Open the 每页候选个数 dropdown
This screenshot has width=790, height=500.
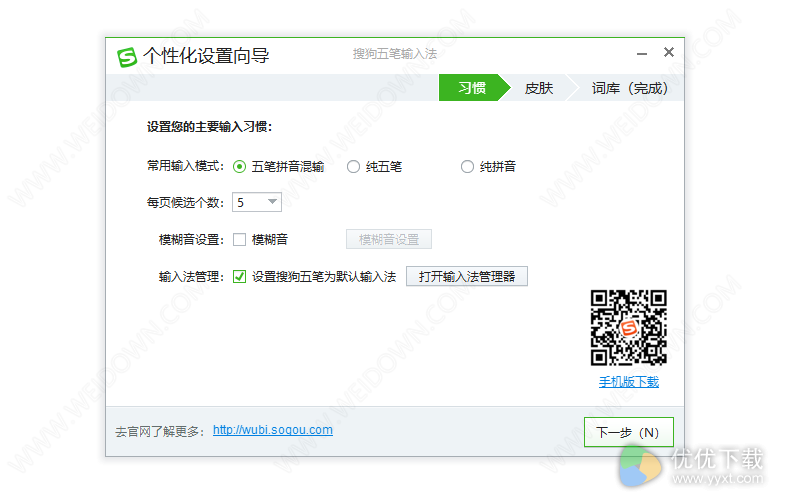coord(256,202)
